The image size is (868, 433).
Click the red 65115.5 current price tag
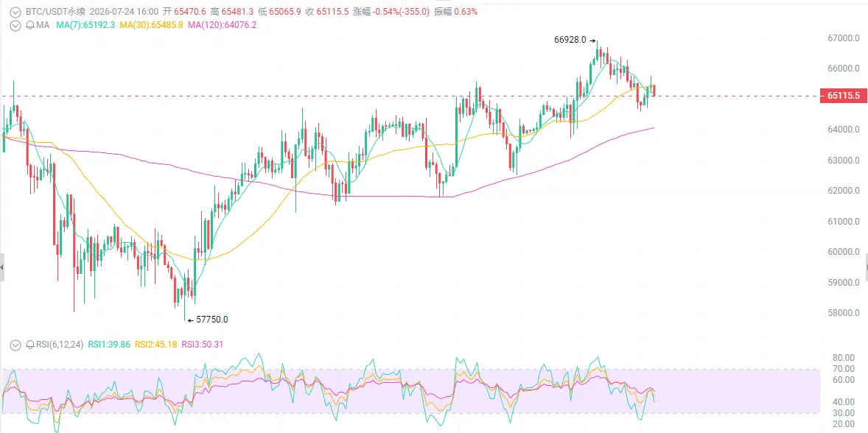(843, 96)
